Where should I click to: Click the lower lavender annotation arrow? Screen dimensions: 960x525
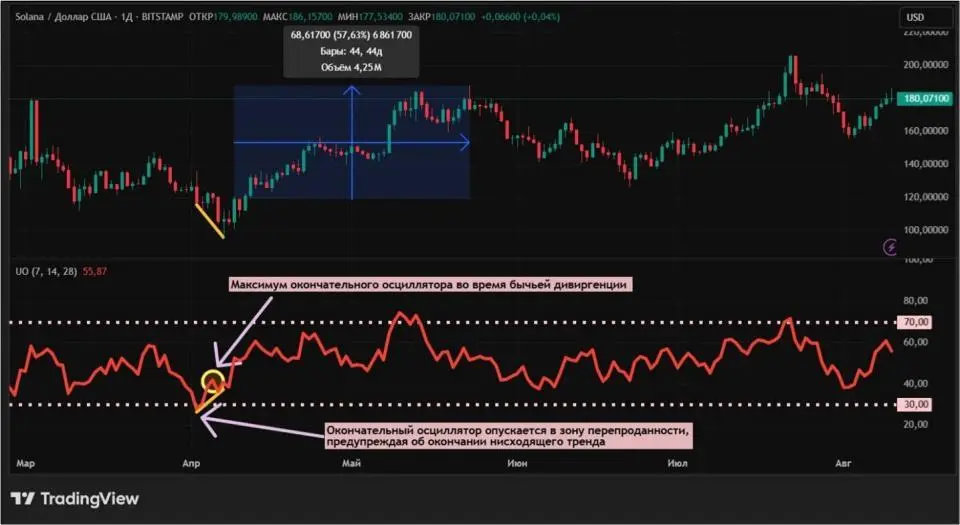pyautogui.click(x=260, y=427)
